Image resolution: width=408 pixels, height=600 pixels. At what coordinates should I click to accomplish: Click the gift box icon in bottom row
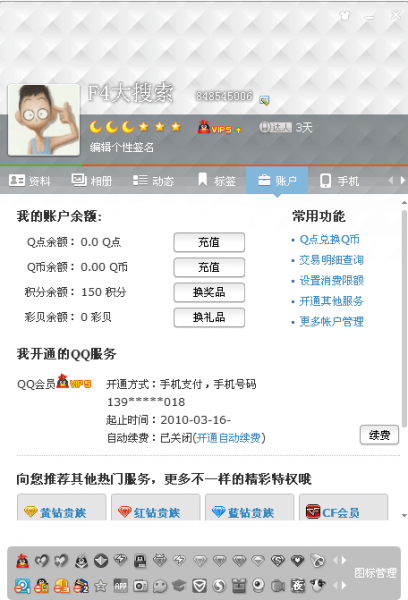click(x=238, y=585)
